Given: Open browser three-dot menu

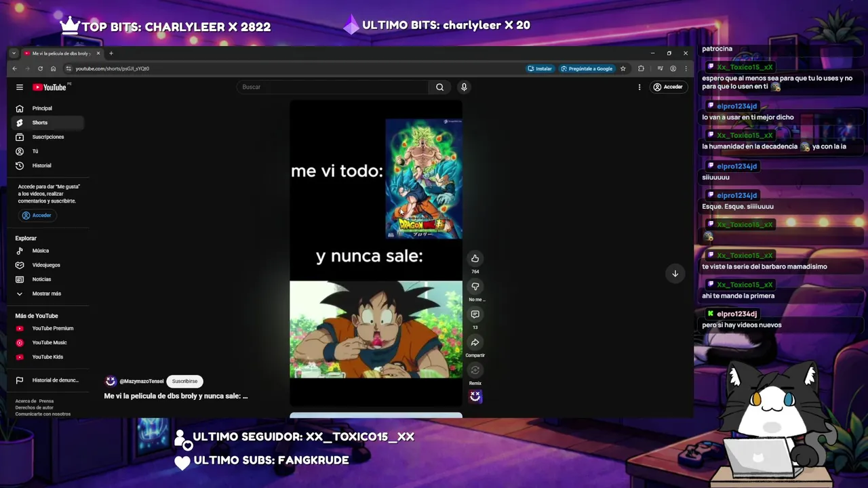Looking at the screenshot, I should 686,68.
